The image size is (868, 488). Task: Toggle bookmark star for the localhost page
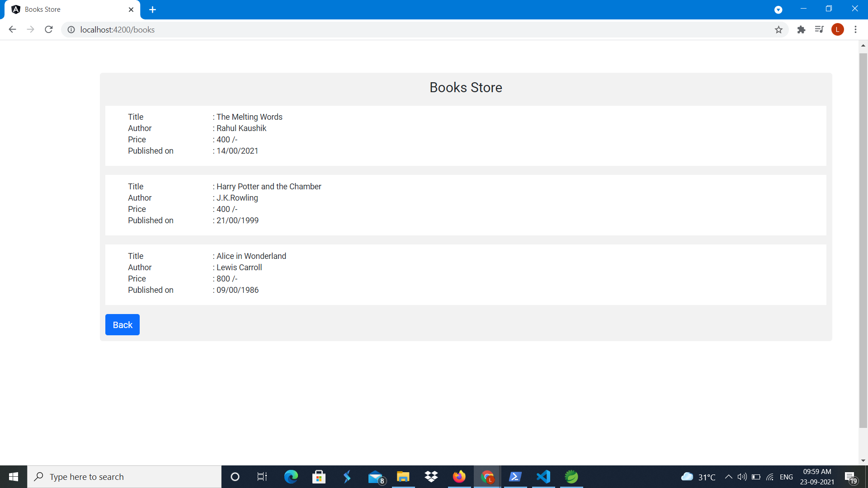click(778, 29)
